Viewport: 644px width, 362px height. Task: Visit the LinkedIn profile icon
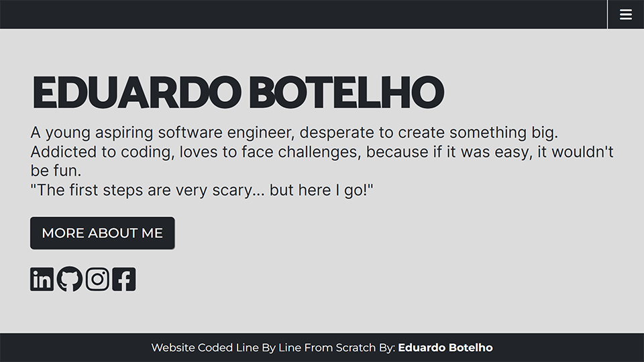tap(42, 279)
